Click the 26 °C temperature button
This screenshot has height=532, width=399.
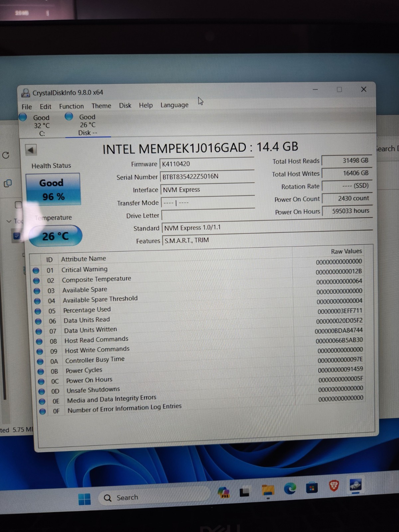coord(55,236)
